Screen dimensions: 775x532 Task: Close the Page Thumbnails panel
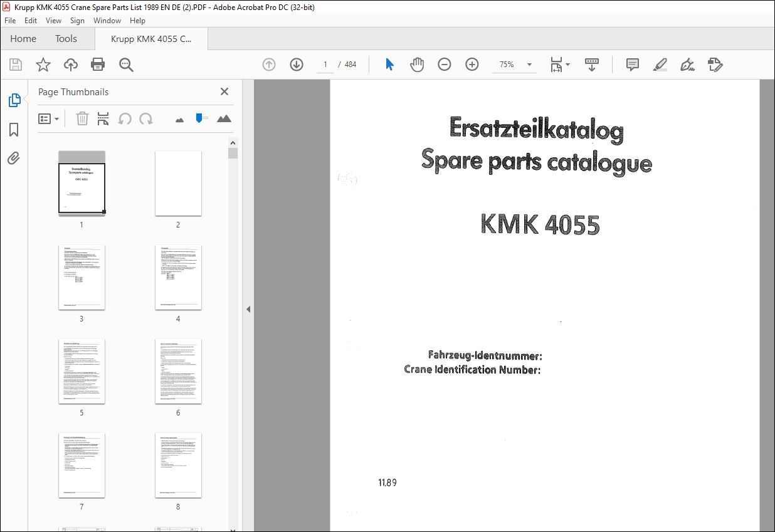(x=224, y=92)
